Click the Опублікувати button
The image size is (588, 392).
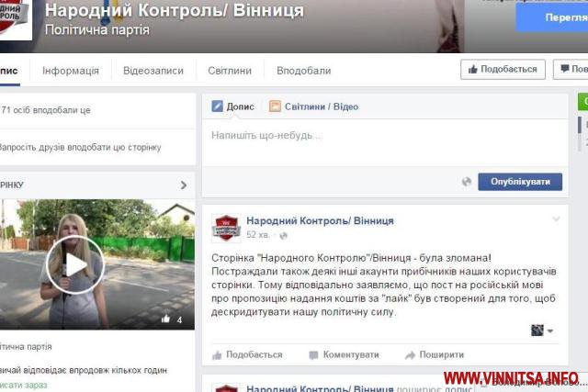click(520, 182)
